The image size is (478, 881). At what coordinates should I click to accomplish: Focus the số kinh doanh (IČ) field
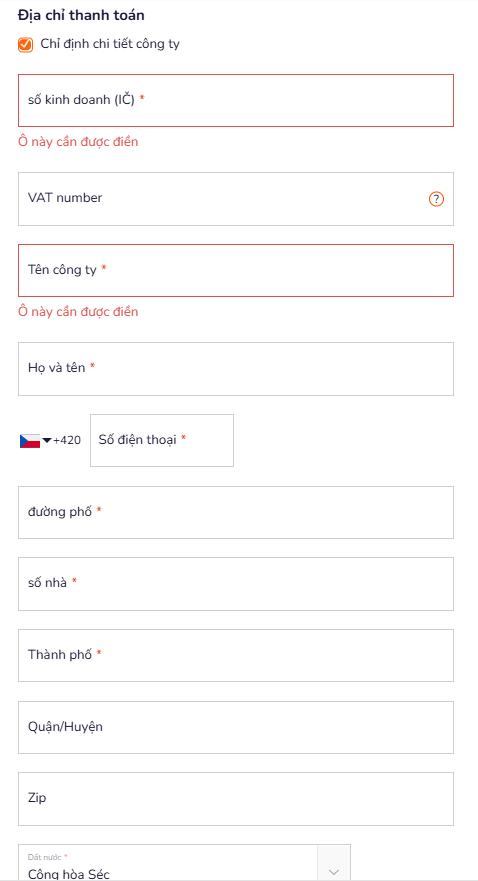(x=236, y=101)
